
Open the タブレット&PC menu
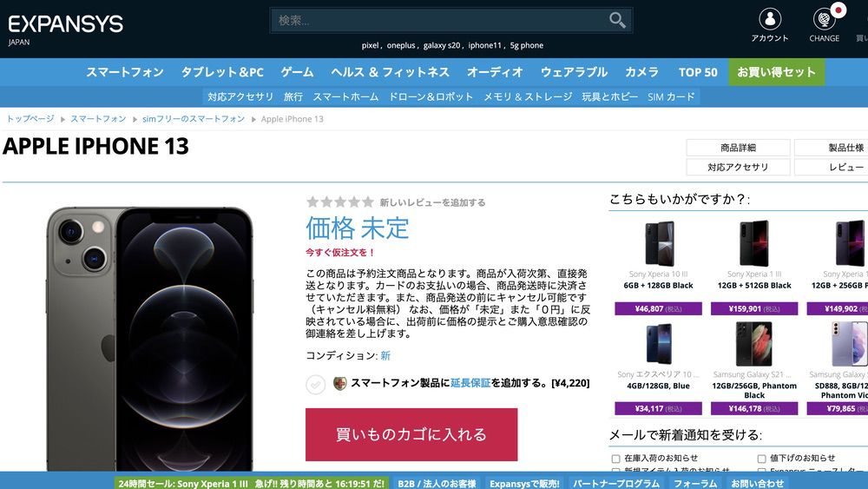[222, 72]
